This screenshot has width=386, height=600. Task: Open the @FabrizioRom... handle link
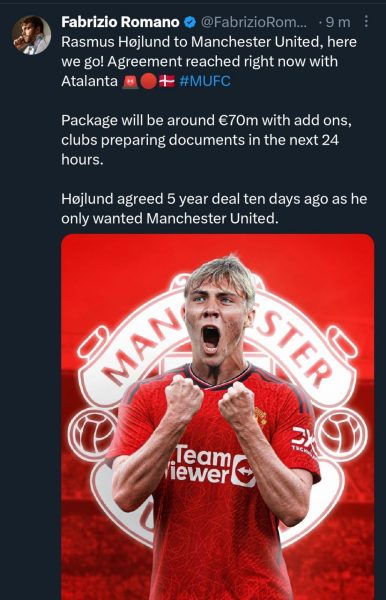(x=254, y=23)
